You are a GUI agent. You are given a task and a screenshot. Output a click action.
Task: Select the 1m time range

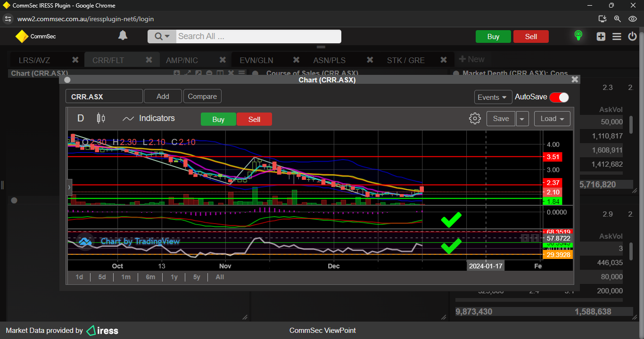click(125, 277)
